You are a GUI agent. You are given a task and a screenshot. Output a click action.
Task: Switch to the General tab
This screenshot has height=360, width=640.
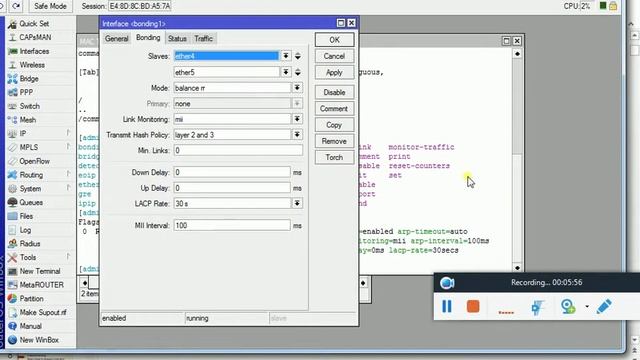117,38
